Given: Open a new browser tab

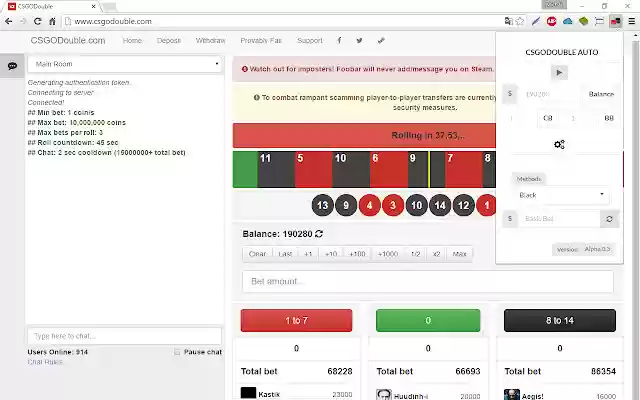Looking at the screenshot, I should [x=109, y=7].
